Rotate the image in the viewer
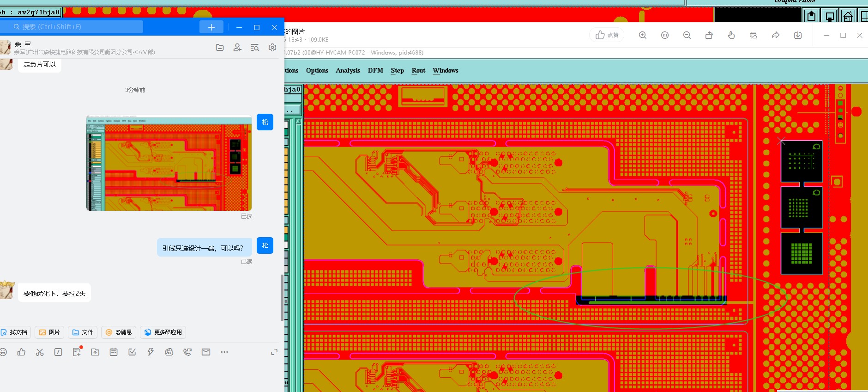The image size is (868, 392). point(709,35)
